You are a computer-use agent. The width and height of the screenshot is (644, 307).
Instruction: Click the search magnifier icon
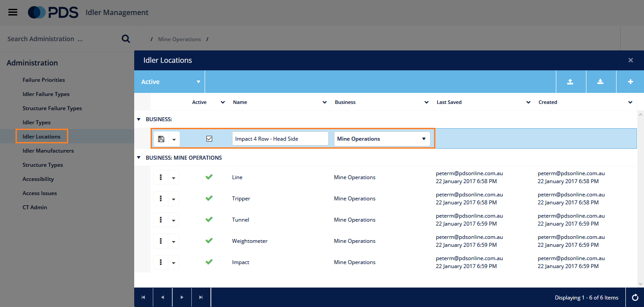tap(126, 39)
